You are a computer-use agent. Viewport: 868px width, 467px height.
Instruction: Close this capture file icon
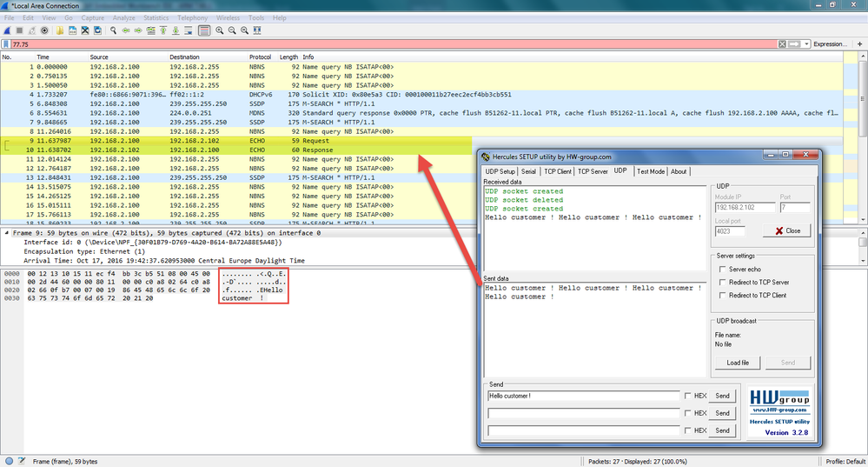(85, 30)
